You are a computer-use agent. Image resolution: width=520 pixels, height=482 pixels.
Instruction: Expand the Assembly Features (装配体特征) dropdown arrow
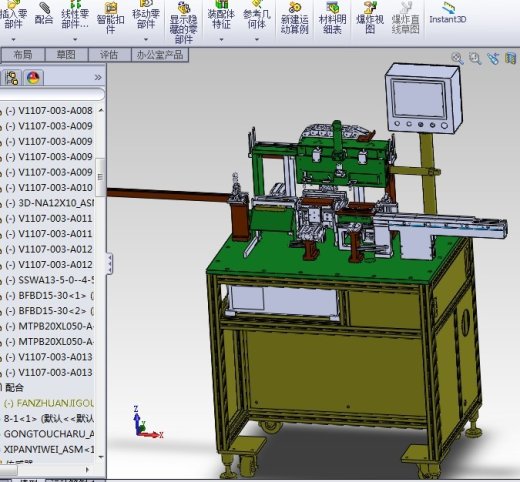(x=221, y=40)
